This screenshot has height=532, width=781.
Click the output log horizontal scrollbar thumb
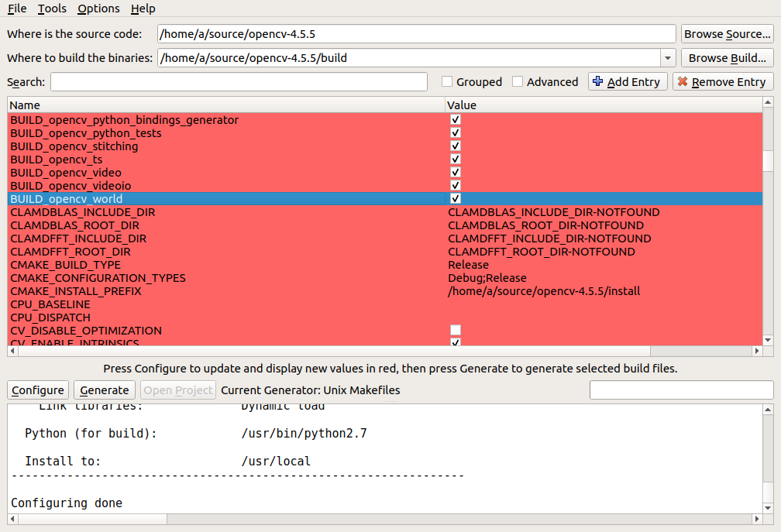92,519
